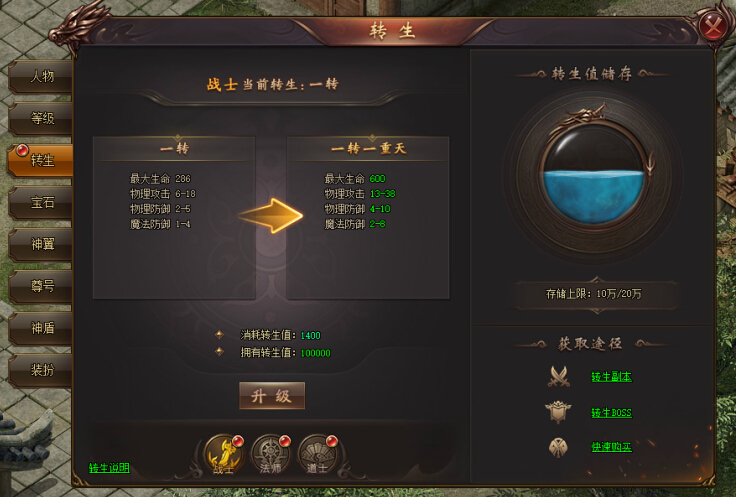736x497 pixels.
Task: Click the crossed swords 转生副本 icon
Action: [559, 376]
